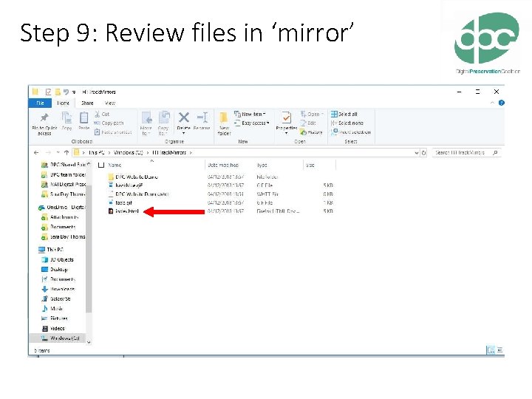Go back with the left arrow

36,153
